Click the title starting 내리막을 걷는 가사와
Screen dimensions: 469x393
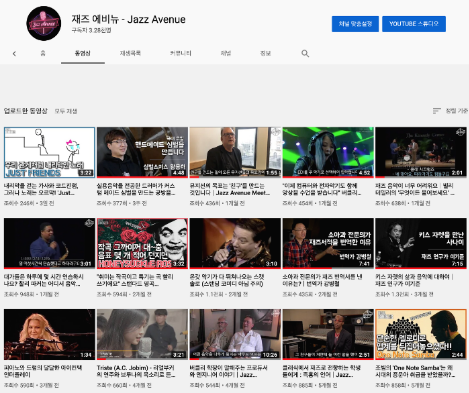[x=42, y=189]
